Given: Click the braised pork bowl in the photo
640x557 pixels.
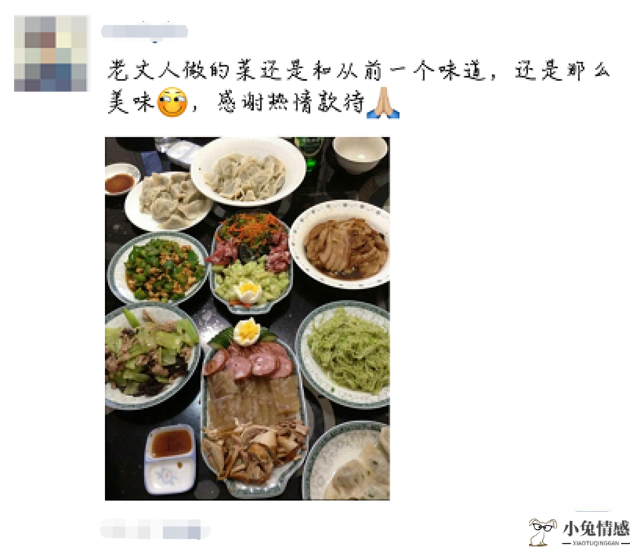Looking at the screenshot, I should pos(341,244).
